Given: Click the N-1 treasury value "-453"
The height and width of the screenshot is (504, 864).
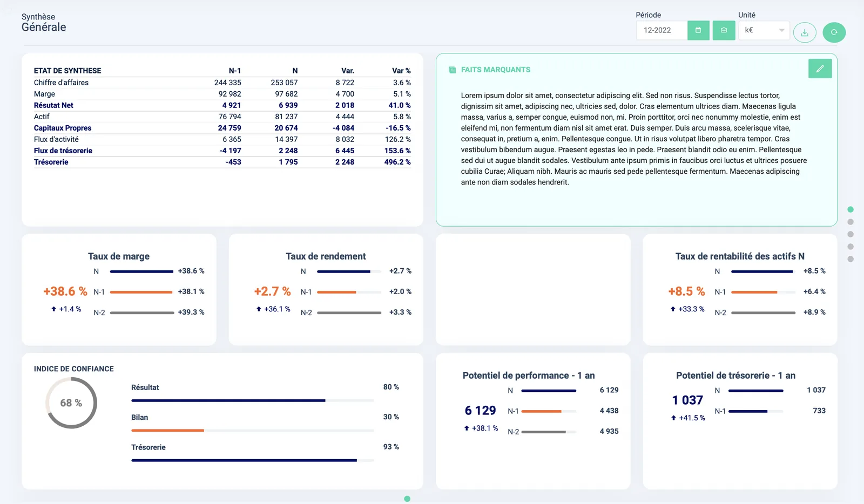Looking at the screenshot, I should pos(233,162).
